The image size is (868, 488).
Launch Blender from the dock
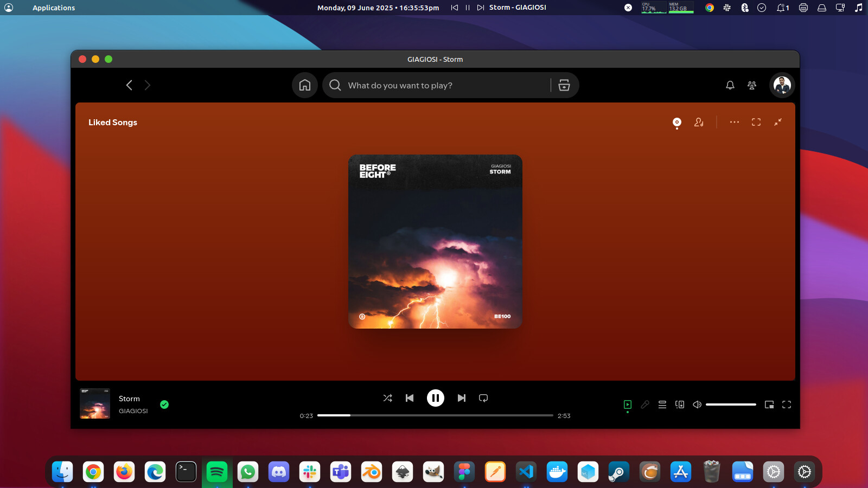372,472
